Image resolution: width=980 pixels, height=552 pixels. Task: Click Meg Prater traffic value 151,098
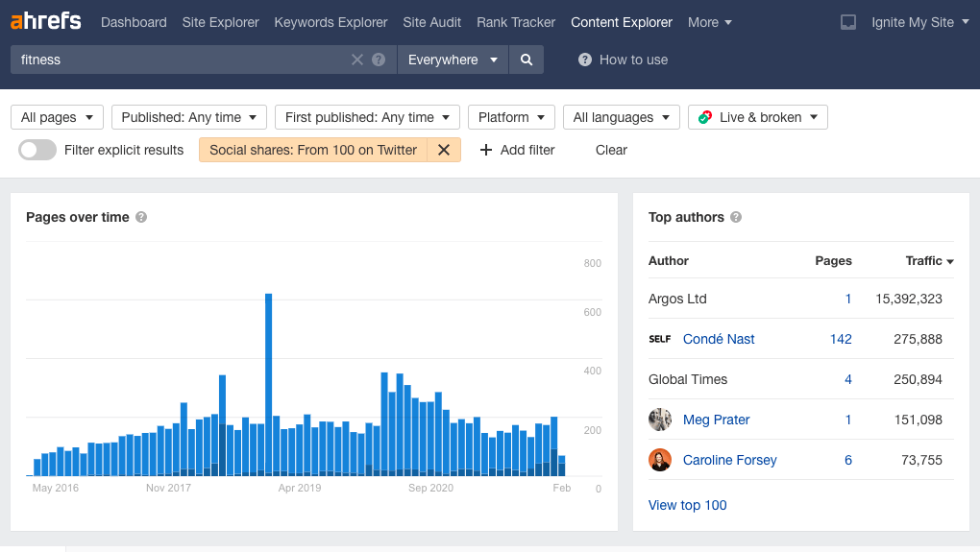[919, 420]
